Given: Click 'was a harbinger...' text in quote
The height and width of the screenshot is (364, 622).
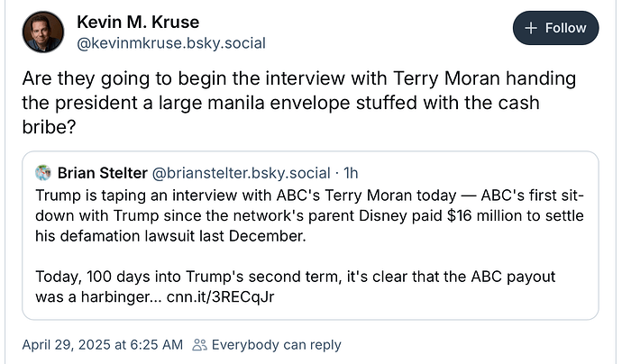Looking at the screenshot, I should pos(98,296).
